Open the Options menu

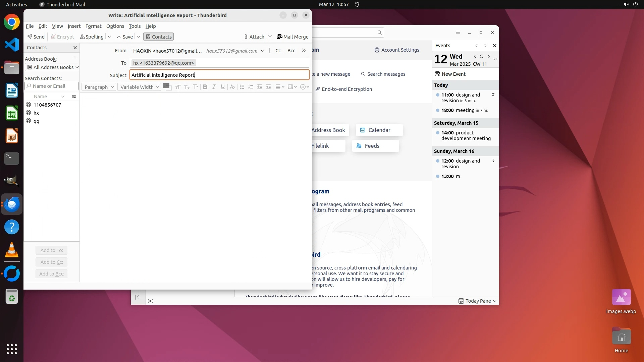pyautogui.click(x=115, y=26)
